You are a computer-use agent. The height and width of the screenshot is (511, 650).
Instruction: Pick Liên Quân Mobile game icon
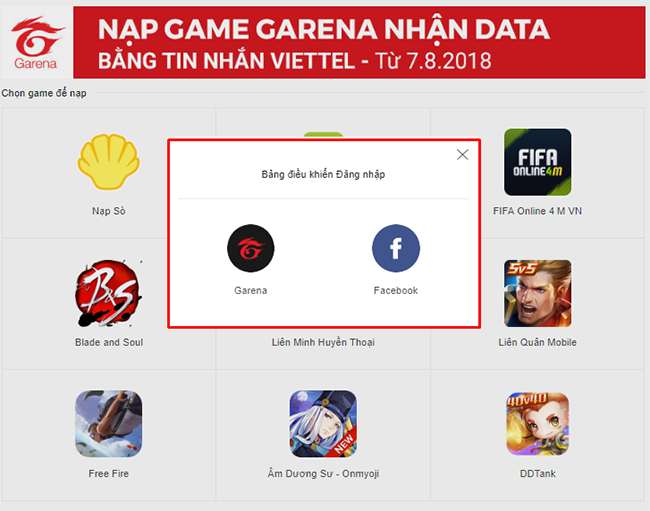pyautogui.click(x=538, y=293)
